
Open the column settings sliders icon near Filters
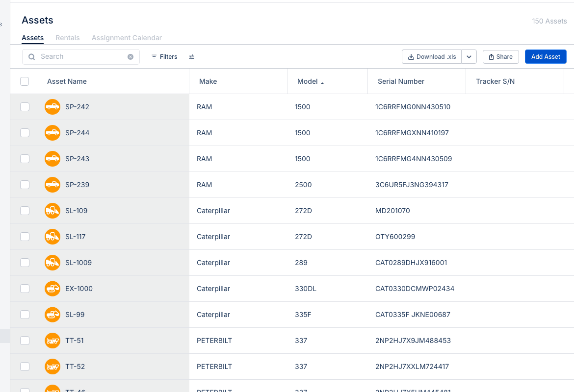coord(191,56)
